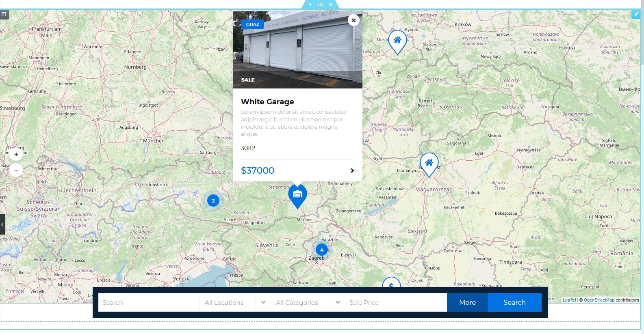The width and height of the screenshot is (644, 334).
Task: Delete the section using the top X
Action: [x=331, y=4]
